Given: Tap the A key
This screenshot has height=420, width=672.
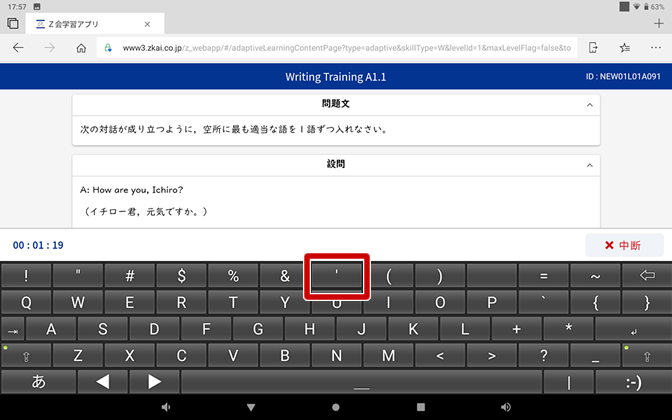Looking at the screenshot, I should 51,329.
